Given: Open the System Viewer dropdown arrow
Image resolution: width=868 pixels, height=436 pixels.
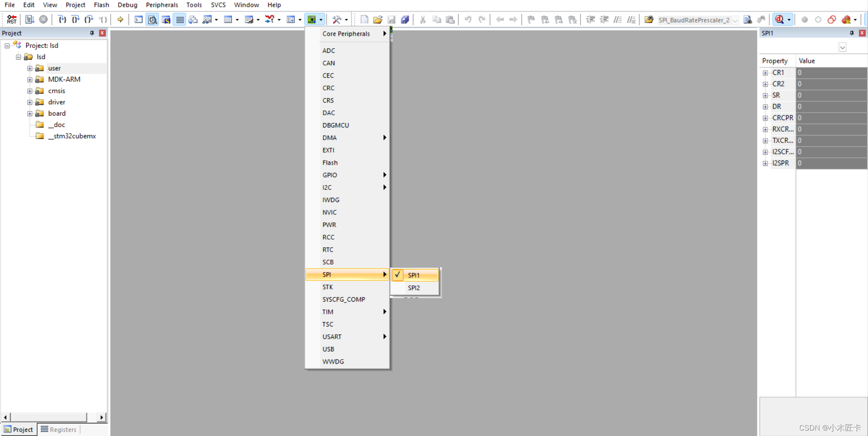Looking at the screenshot, I should (321, 19).
